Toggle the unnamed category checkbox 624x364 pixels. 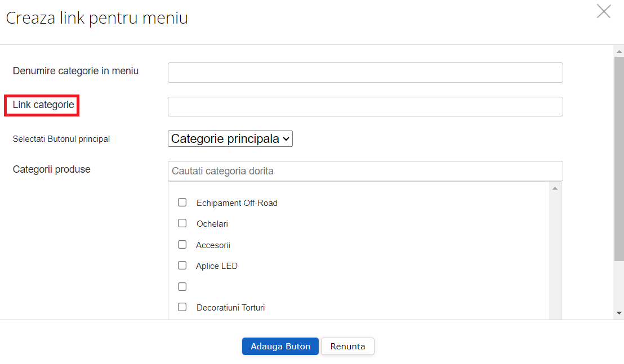coord(182,286)
